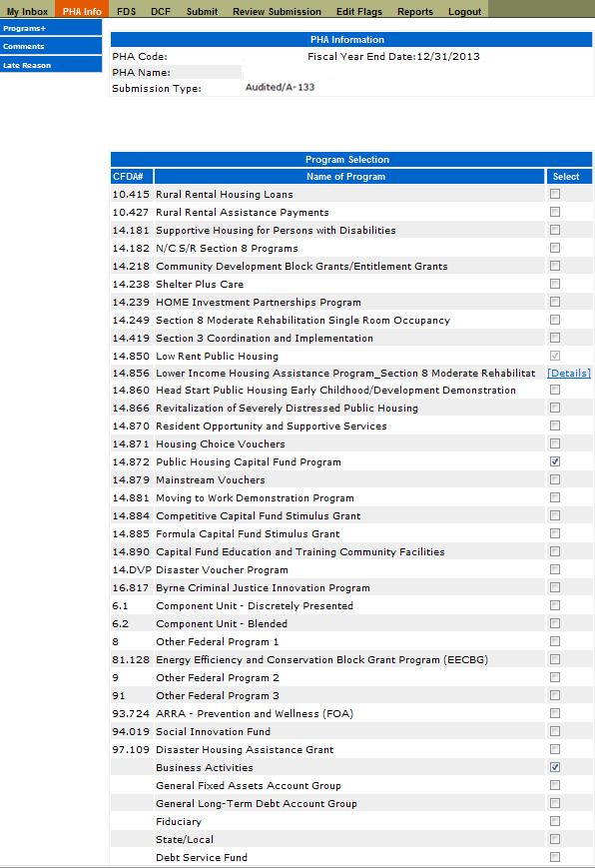595x868 pixels.
Task: Check Component Unit - Blended checkbox
Action: pos(555,623)
